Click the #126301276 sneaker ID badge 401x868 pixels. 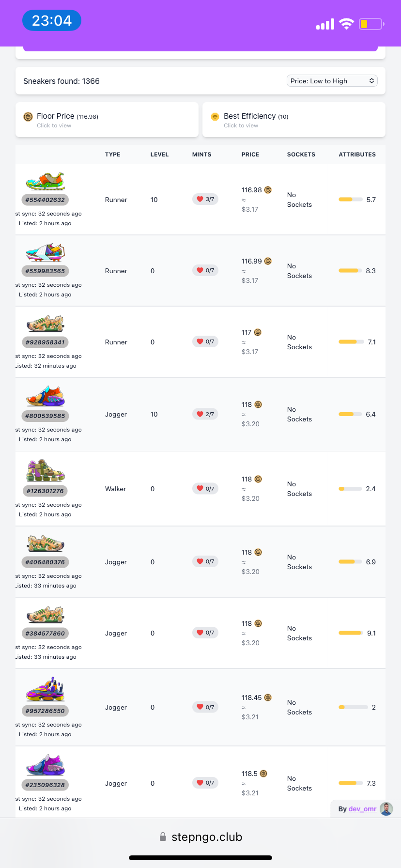tap(45, 491)
